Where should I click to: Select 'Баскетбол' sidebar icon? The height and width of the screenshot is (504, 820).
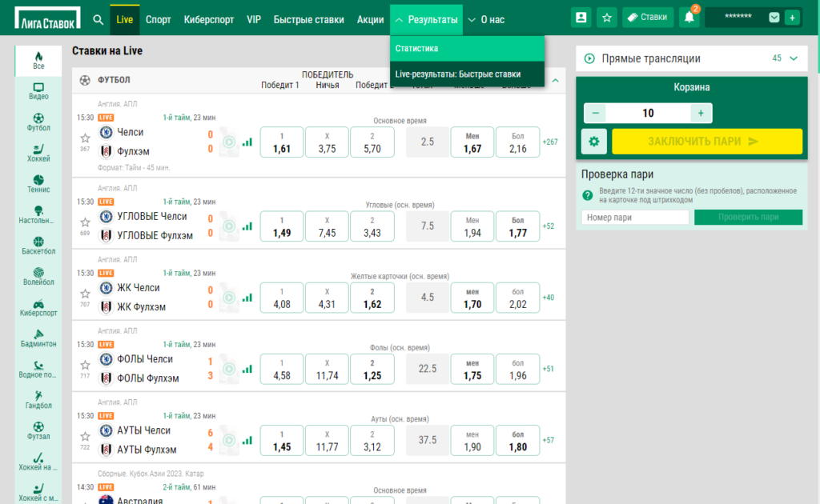coord(38,246)
